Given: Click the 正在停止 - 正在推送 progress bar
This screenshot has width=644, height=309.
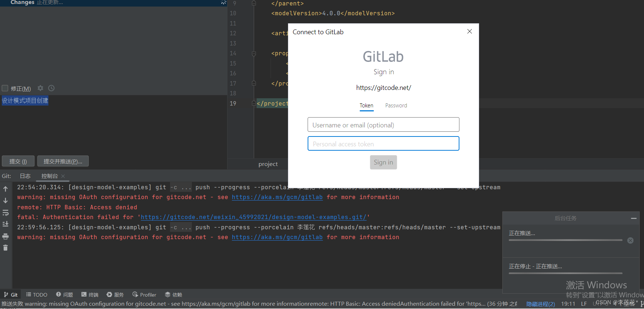Looking at the screenshot, I should pyautogui.click(x=565, y=273).
